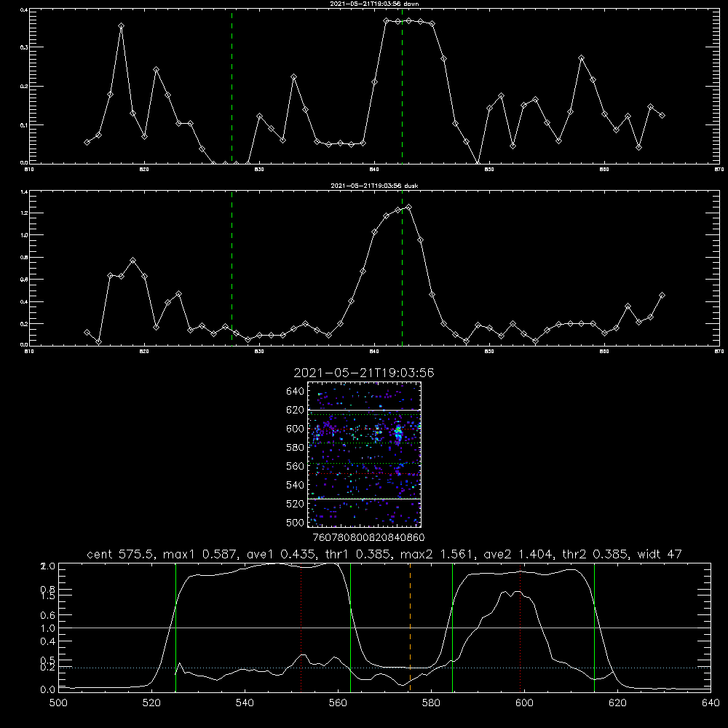Click the dawn plot y-axis label 0.3
The width and height of the screenshot is (728, 728).
(24, 47)
